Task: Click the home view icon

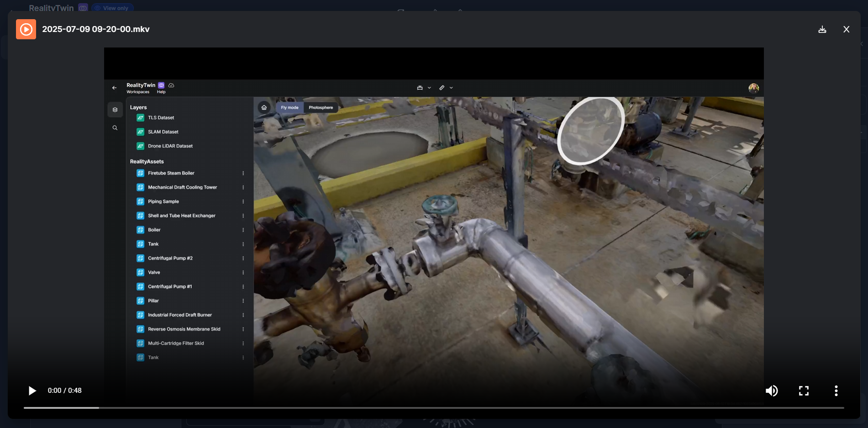Action: pyautogui.click(x=264, y=108)
